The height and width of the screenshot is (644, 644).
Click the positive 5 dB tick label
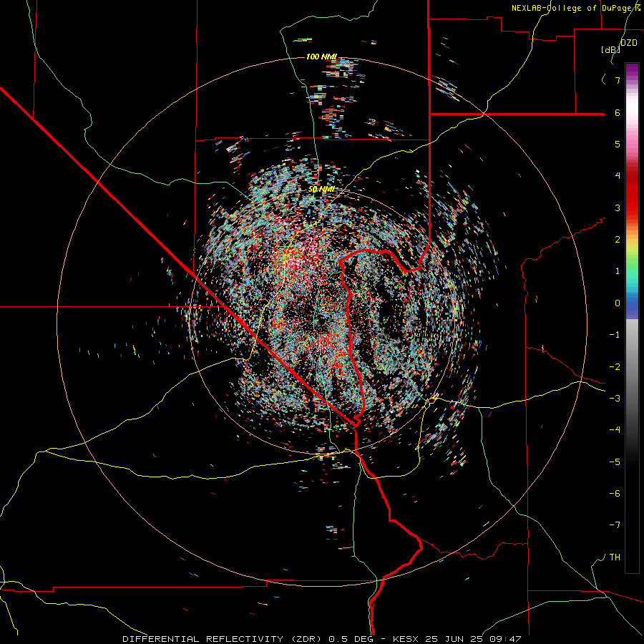click(618, 144)
